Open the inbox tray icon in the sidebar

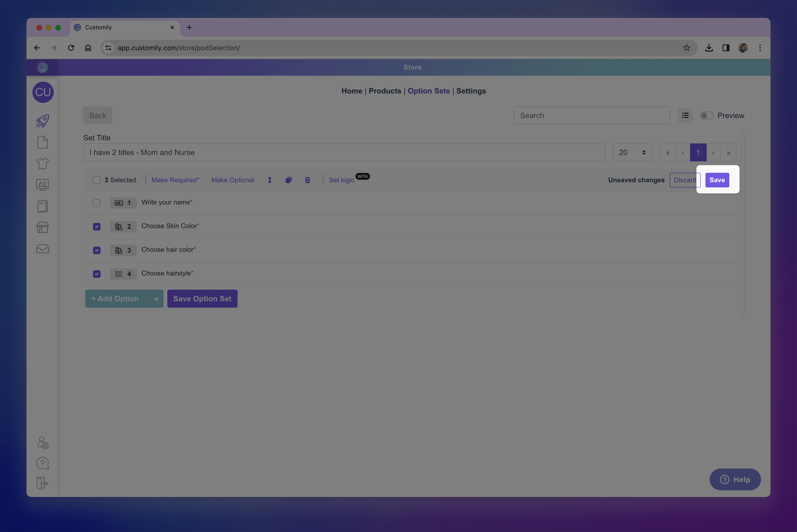point(42,249)
